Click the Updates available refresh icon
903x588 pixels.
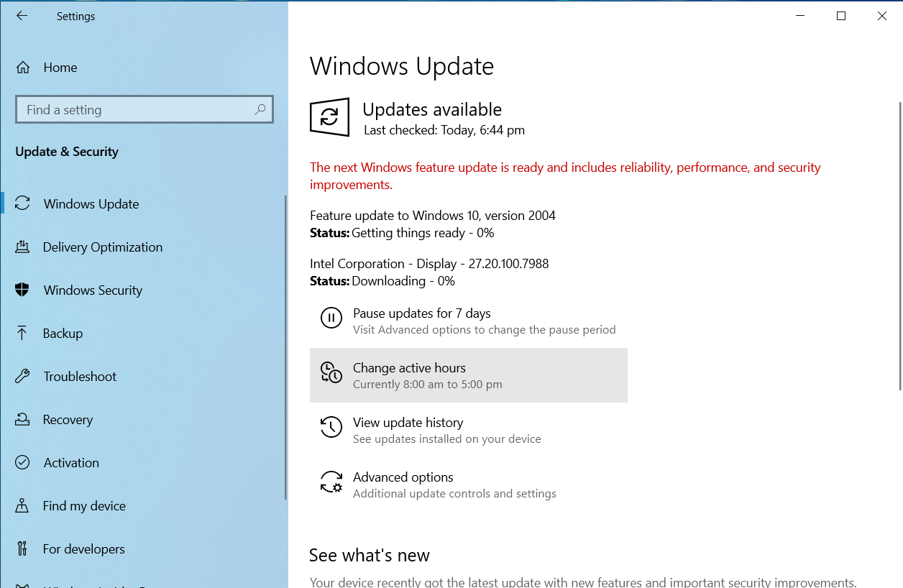click(329, 116)
